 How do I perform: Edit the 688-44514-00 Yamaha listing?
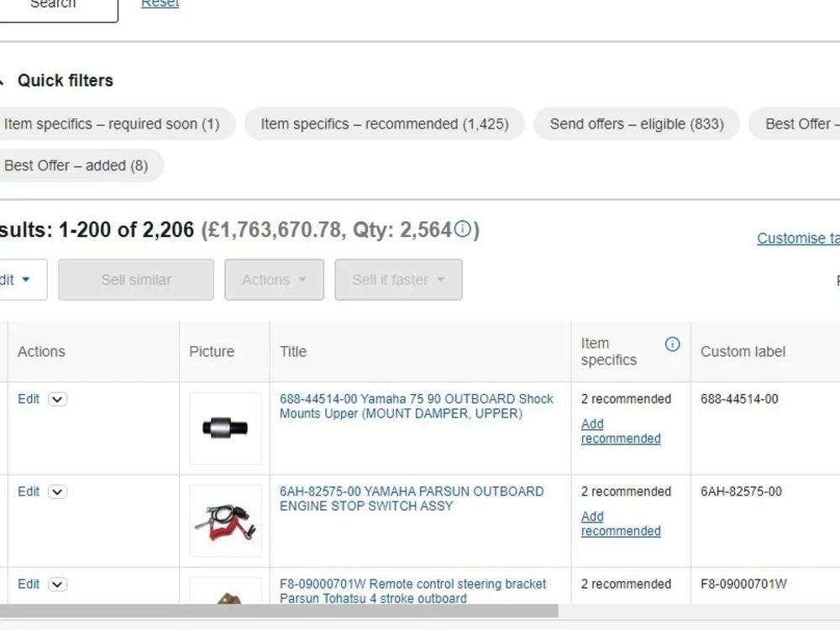click(x=29, y=399)
